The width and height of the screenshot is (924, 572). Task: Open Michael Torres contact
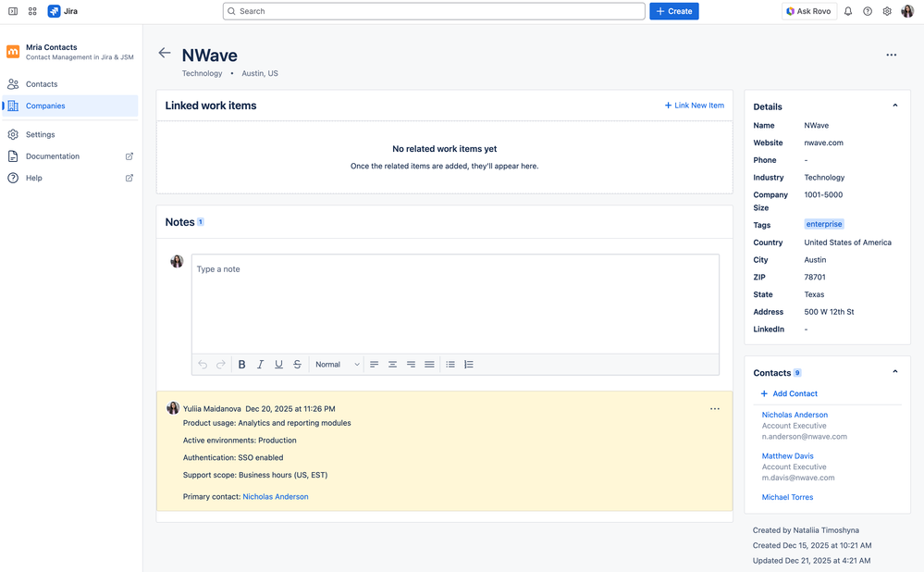click(787, 498)
